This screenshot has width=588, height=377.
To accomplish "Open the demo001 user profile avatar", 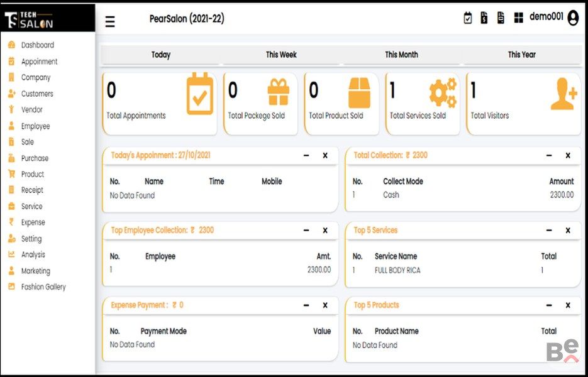I will coord(573,18).
